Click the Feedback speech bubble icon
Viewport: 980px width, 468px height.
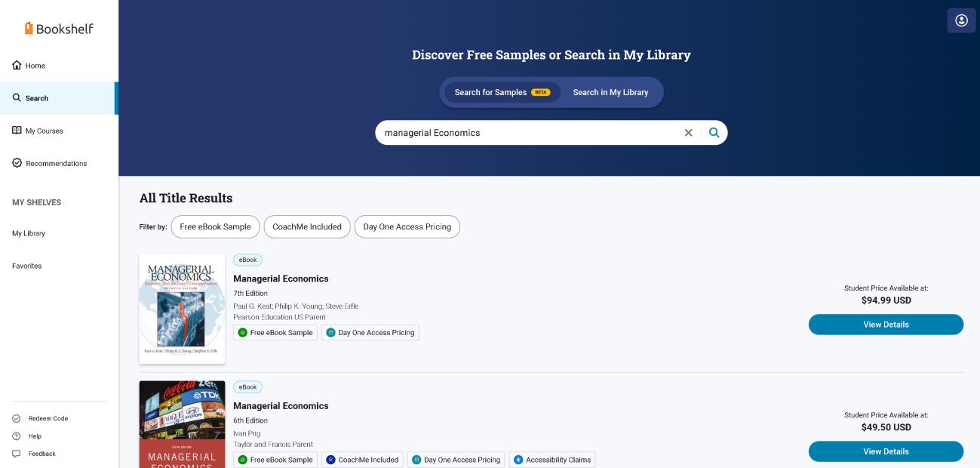pos(17,454)
